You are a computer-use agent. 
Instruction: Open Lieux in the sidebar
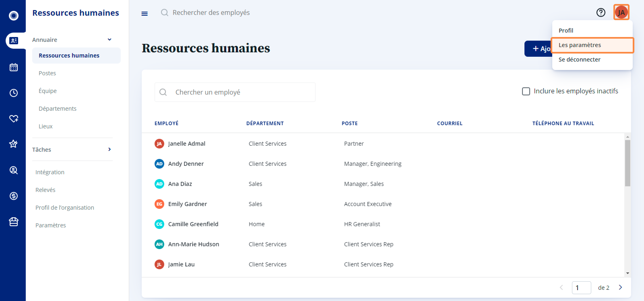[x=45, y=126]
